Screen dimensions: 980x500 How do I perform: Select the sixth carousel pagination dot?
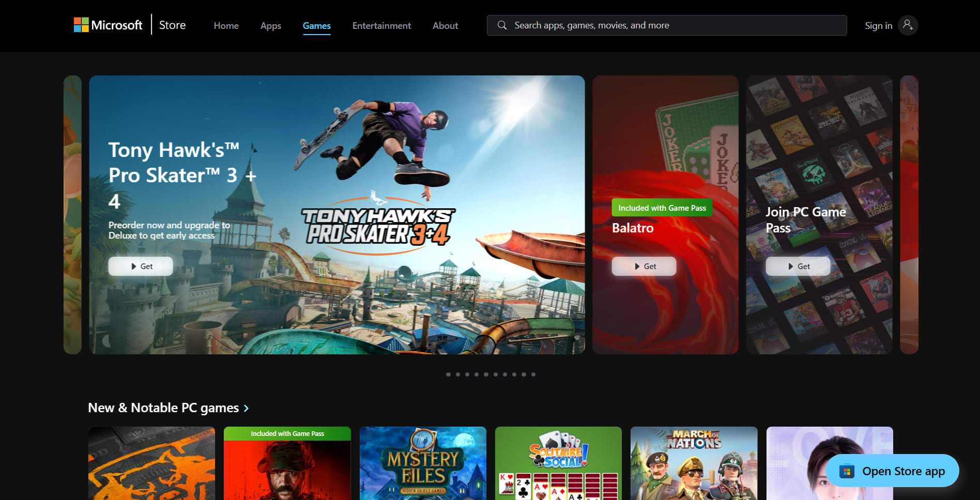pyautogui.click(x=495, y=374)
